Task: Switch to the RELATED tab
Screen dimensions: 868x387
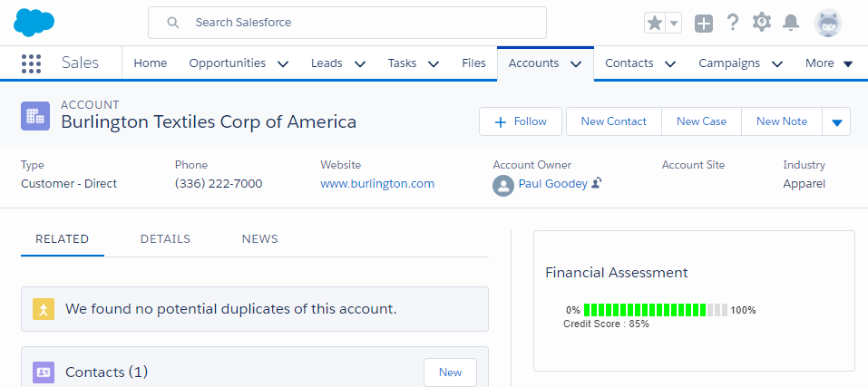Action: click(x=62, y=239)
